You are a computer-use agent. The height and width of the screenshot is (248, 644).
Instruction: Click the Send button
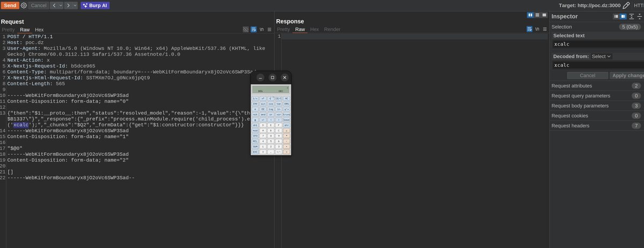pyautogui.click(x=10, y=5)
